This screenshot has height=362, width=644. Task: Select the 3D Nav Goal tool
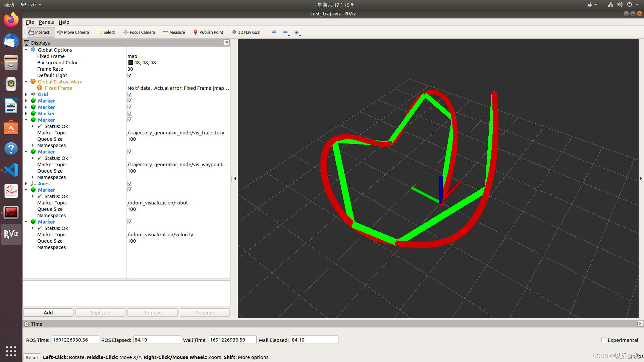pos(246,32)
